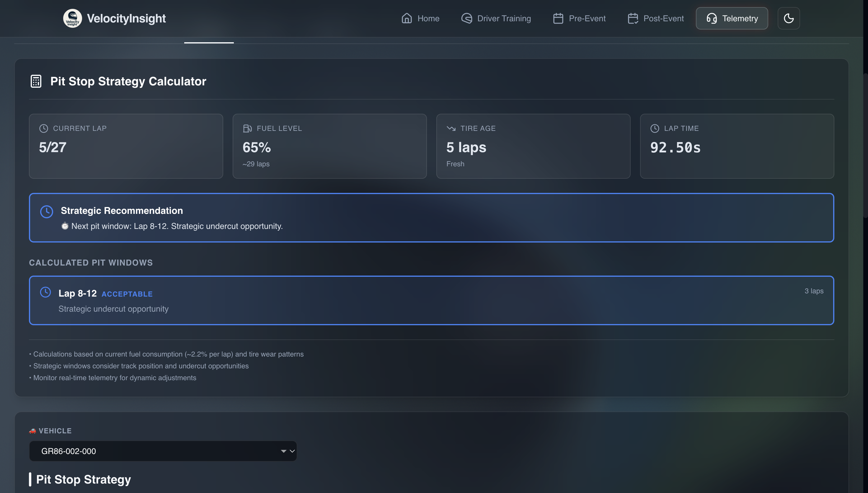Click the VelocityInsight brand title
Viewport: 868px width, 493px height.
[x=126, y=18]
